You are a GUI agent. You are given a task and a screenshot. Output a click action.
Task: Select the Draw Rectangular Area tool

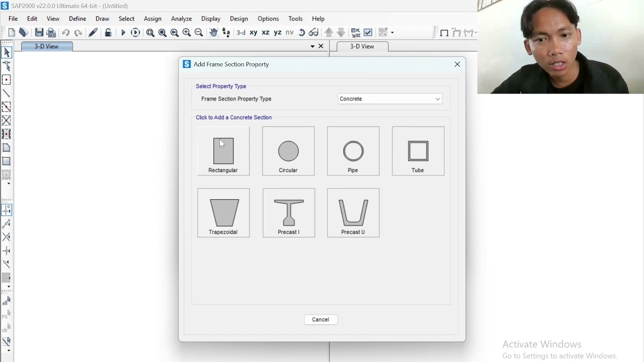pyautogui.click(x=7, y=161)
